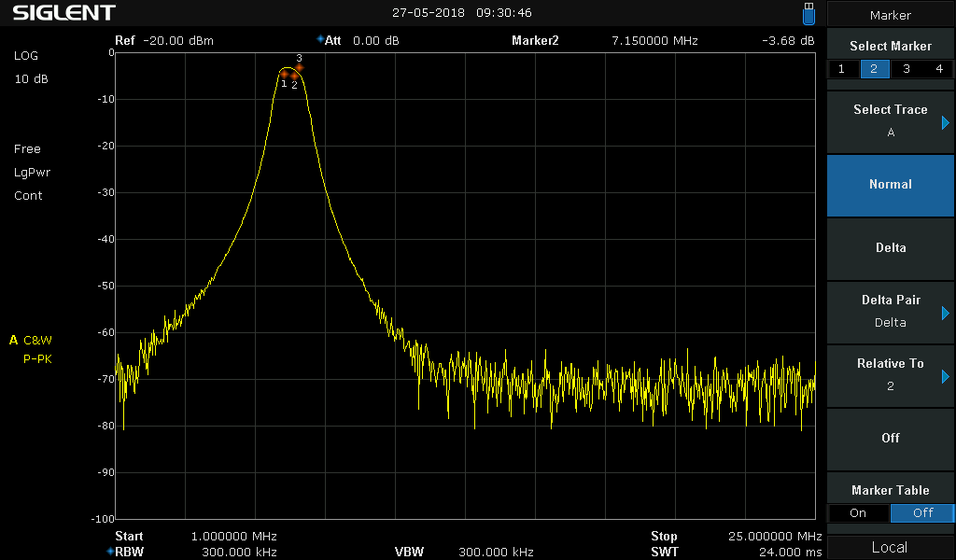
Task: Click the 10 dB scale division label
Action: pos(31,78)
